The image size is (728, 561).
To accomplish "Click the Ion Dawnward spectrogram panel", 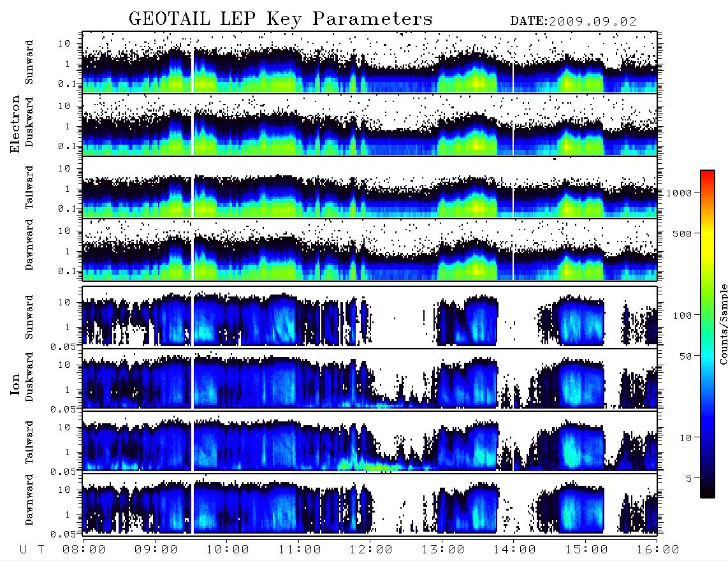I will pyautogui.click(x=370, y=504).
